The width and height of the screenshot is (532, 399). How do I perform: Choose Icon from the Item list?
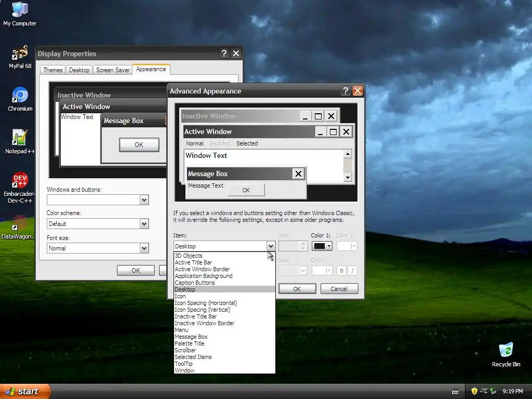(x=224, y=296)
